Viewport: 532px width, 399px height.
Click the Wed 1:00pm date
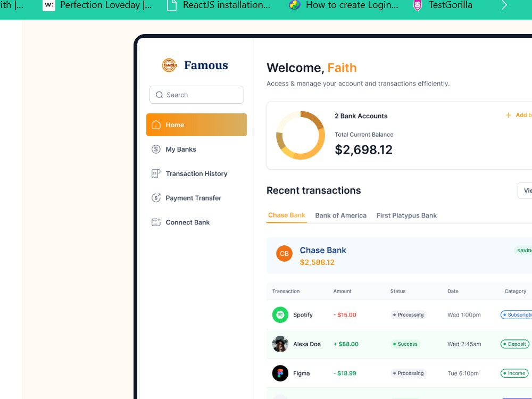(x=464, y=315)
